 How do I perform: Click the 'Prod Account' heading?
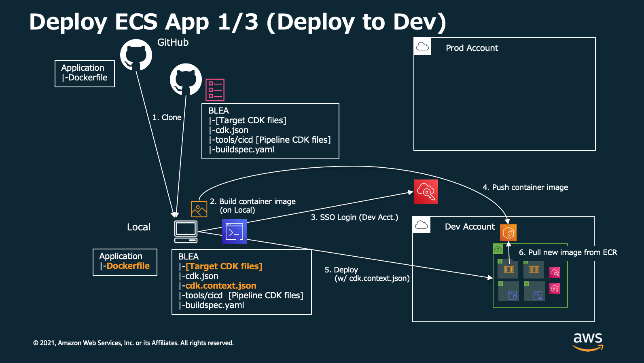point(472,48)
